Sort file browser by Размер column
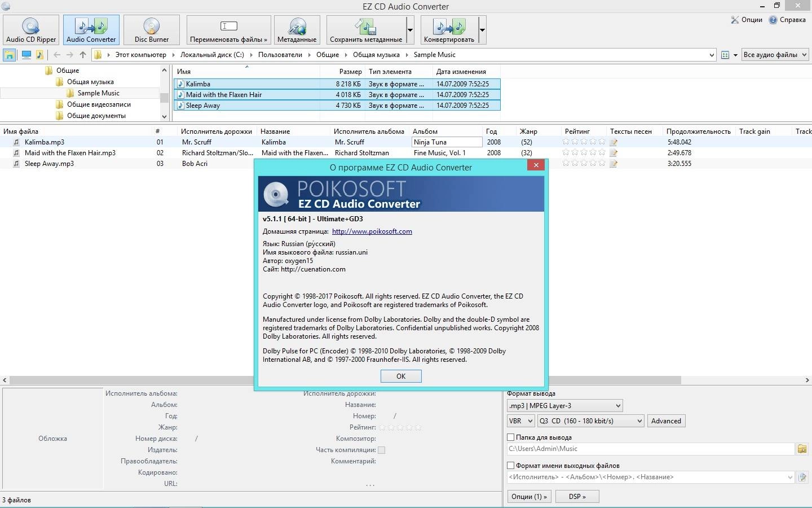Viewport: 812px width, 508px height. pyautogui.click(x=342, y=72)
